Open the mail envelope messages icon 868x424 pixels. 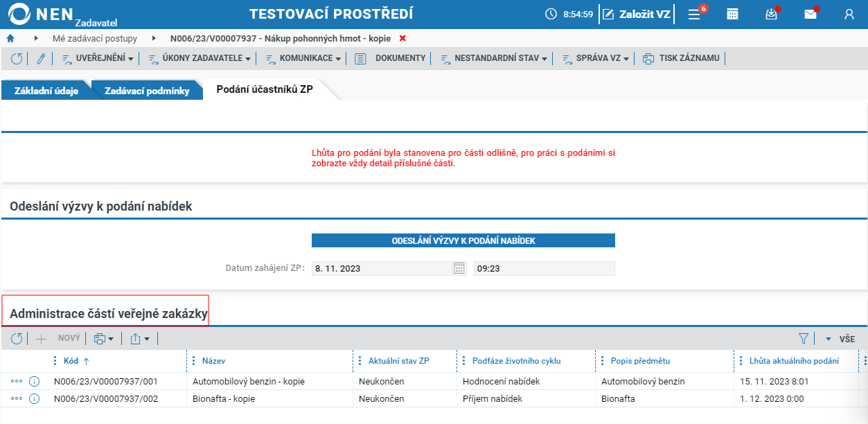(811, 14)
